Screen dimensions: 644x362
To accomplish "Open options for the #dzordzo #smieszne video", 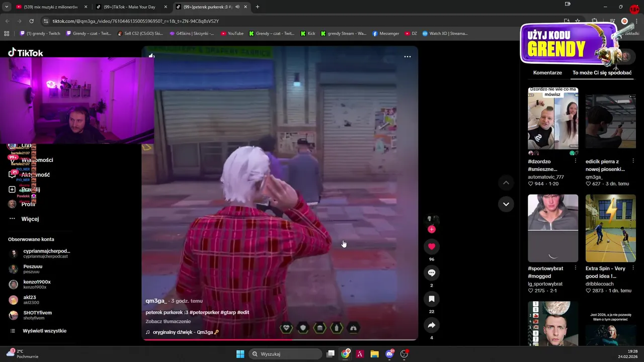I will (x=576, y=161).
